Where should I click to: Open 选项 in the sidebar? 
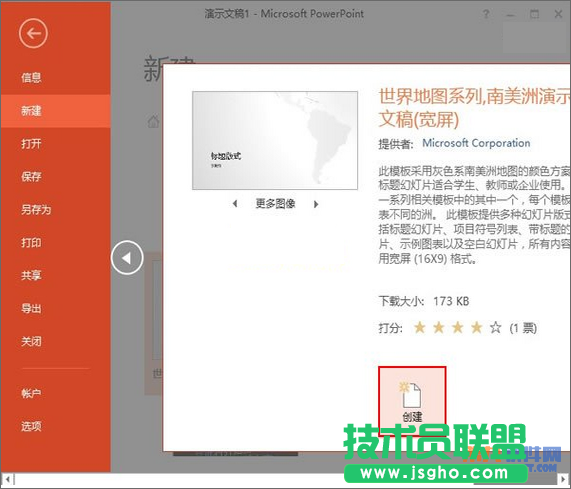[x=31, y=426]
